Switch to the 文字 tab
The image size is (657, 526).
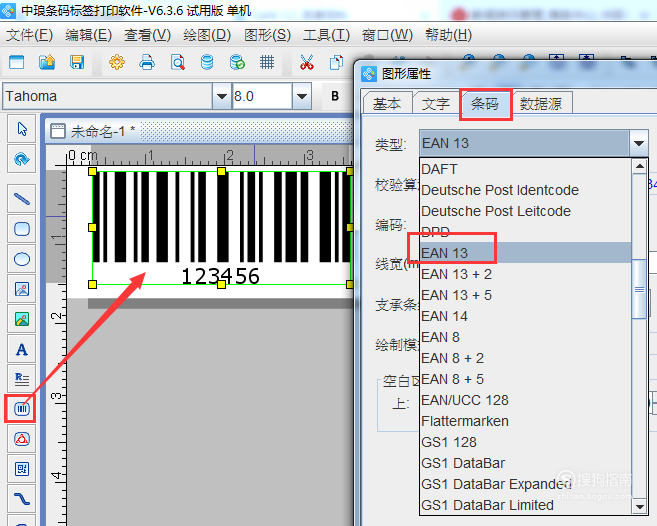pyautogui.click(x=436, y=103)
